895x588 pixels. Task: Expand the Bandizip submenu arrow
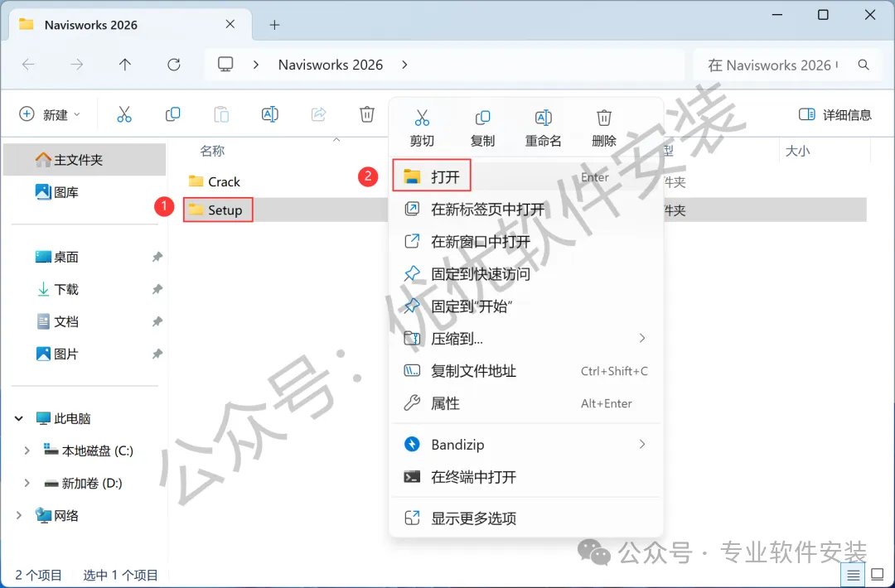(x=642, y=444)
